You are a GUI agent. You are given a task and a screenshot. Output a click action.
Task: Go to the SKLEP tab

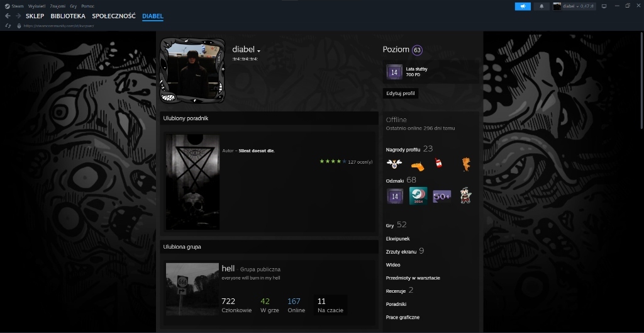pyautogui.click(x=35, y=16)
